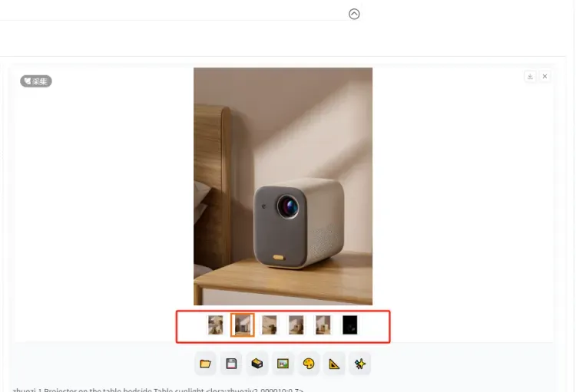Click the prompt text below the toolbar

tap(158, 390)
